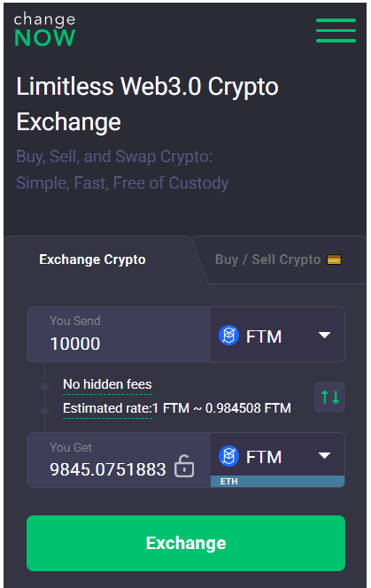Expand the You Get currency dropdown arrow
371x588 pixels.
point(324,456)
